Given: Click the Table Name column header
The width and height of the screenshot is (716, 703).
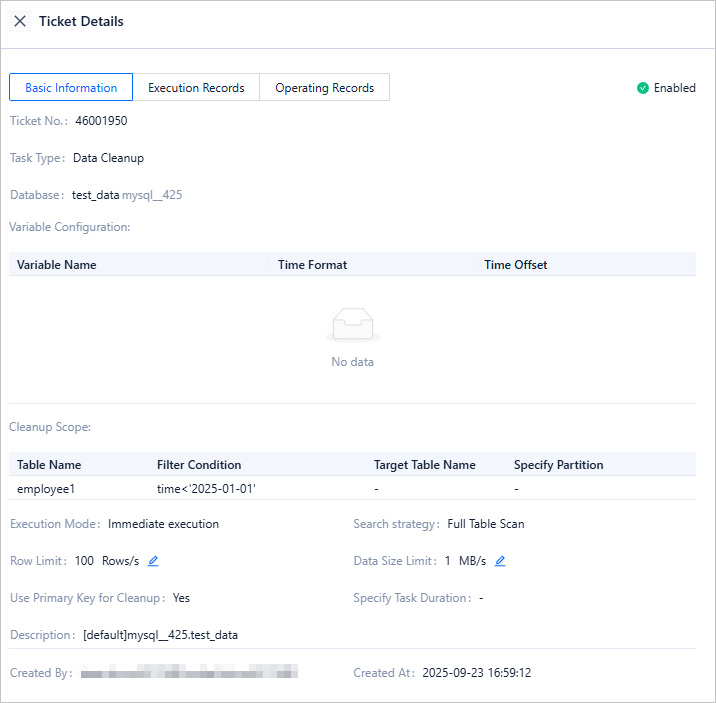Looking at the screenshot, I should (49, 465).
